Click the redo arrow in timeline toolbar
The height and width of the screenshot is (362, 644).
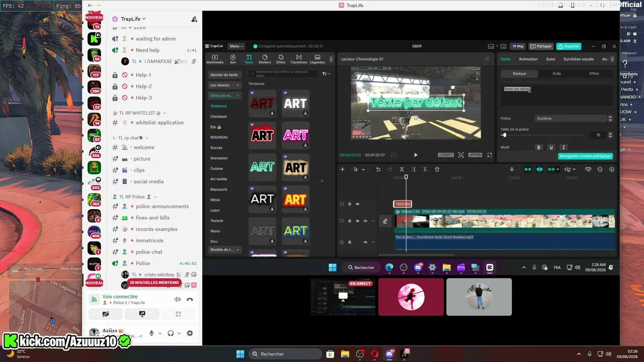tap(390, 169)
